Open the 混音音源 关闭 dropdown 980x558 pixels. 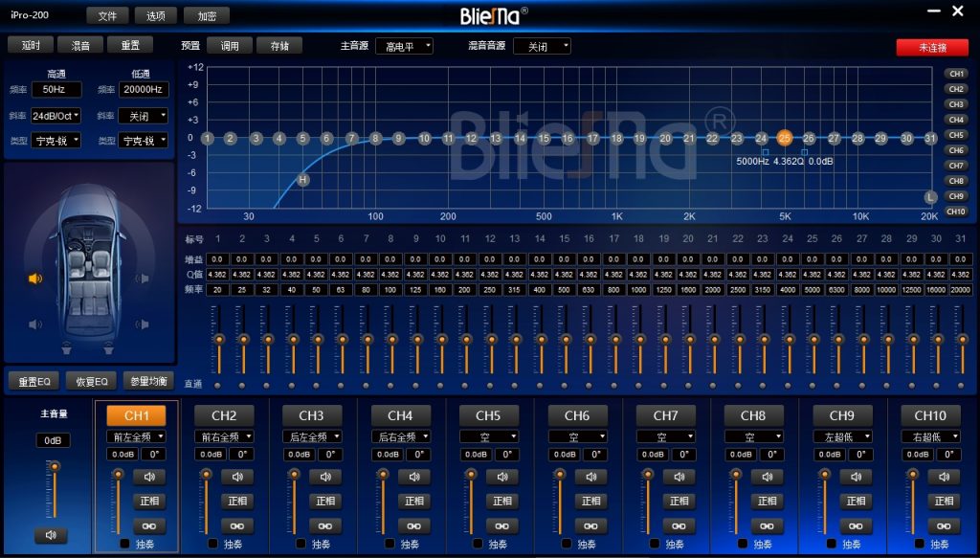[542, 46]
